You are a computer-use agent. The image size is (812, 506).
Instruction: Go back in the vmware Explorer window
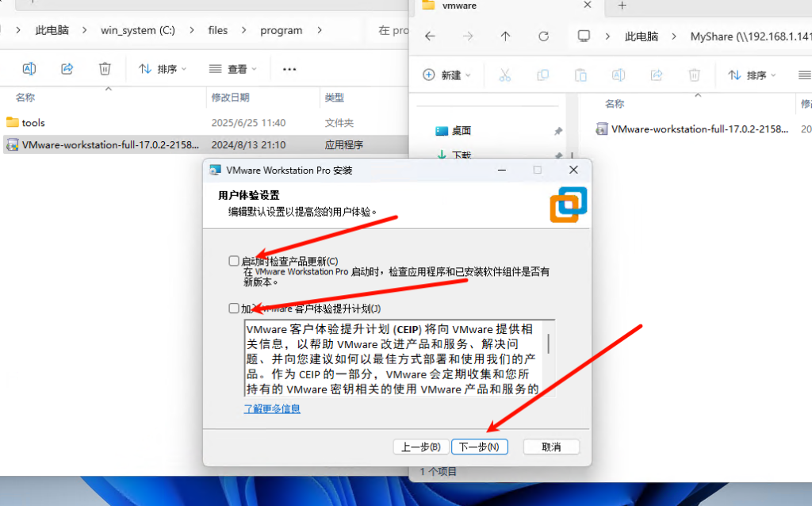pos(430,36)
